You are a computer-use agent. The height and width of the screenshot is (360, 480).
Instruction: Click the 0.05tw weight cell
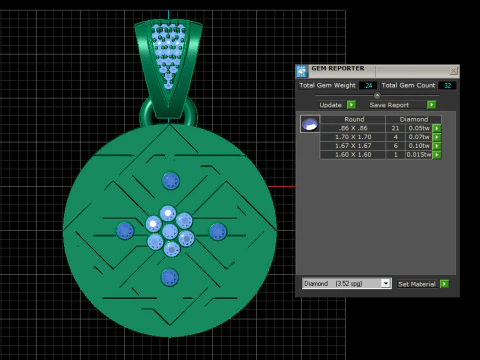[x=419, y=128]
